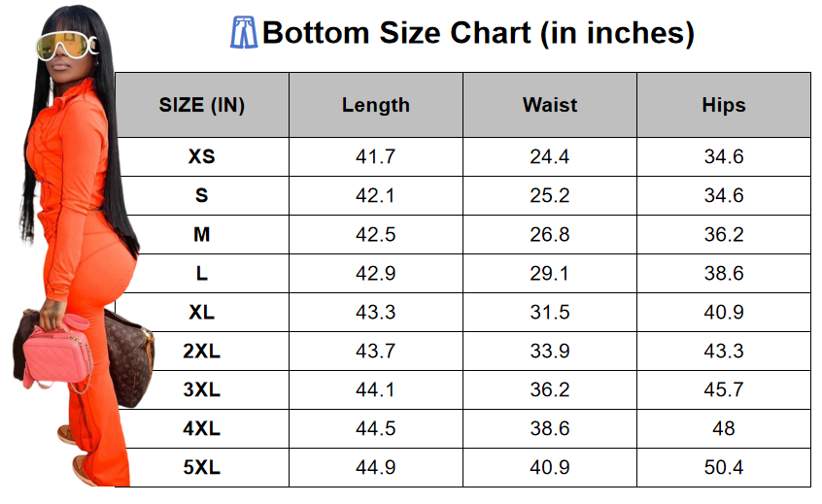
Task: Click the 24.4 waist value for XS
Action: click(550, 156)
